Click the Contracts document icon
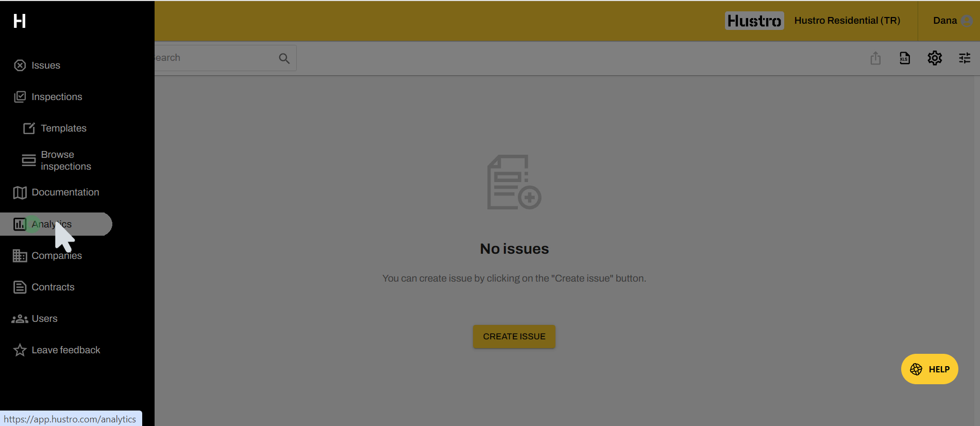 [20, 287]
